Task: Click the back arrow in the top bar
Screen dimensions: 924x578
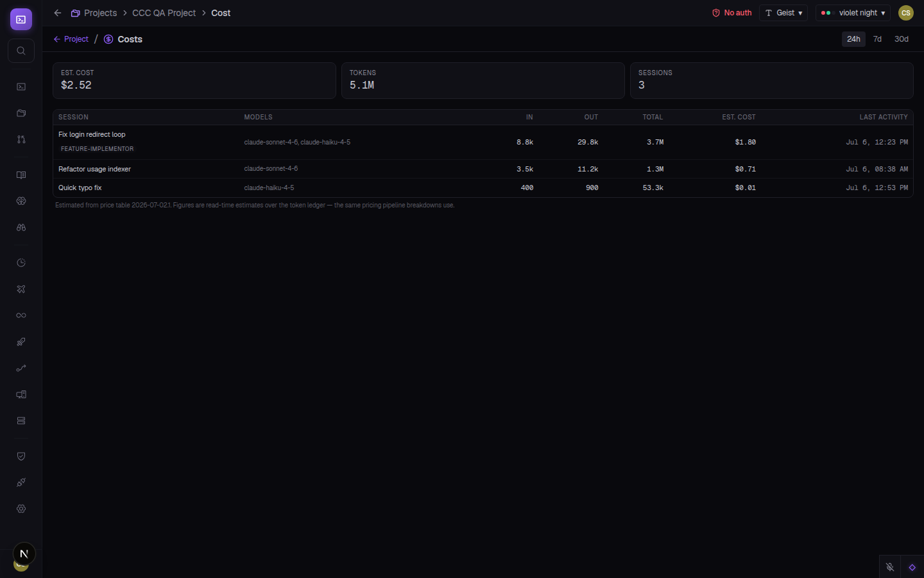Action: coord(58,13)
